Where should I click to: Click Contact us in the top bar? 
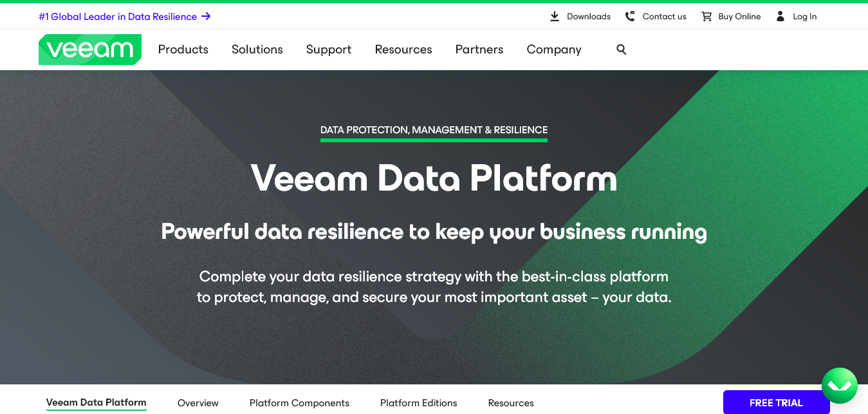pyautogui.click(x=664, y=16)
